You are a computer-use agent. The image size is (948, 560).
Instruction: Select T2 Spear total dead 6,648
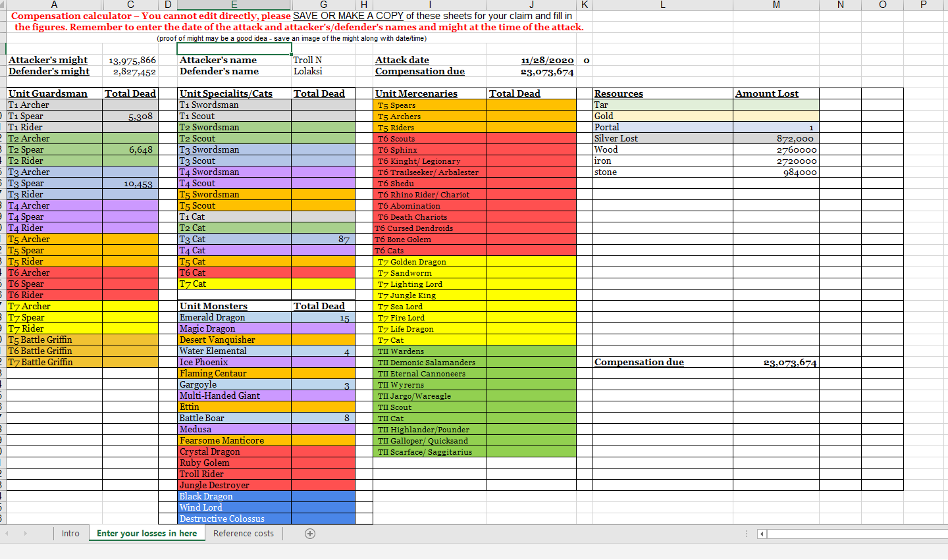130,150
